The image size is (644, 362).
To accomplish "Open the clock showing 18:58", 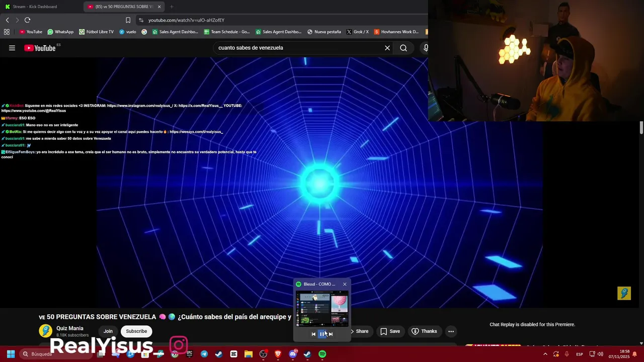I will pos(619,354).
